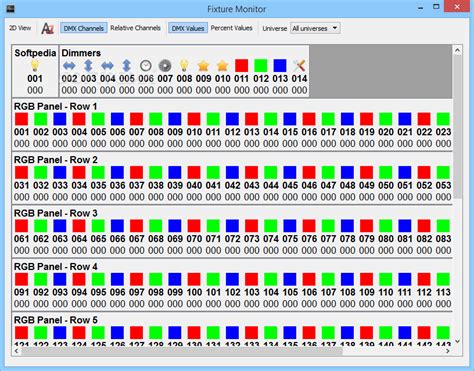This screenshot has height=371, width=474.
Task: Click the Dimmers light bulb icon above 008
Action: pyautogui.click(x=184, y=66)
